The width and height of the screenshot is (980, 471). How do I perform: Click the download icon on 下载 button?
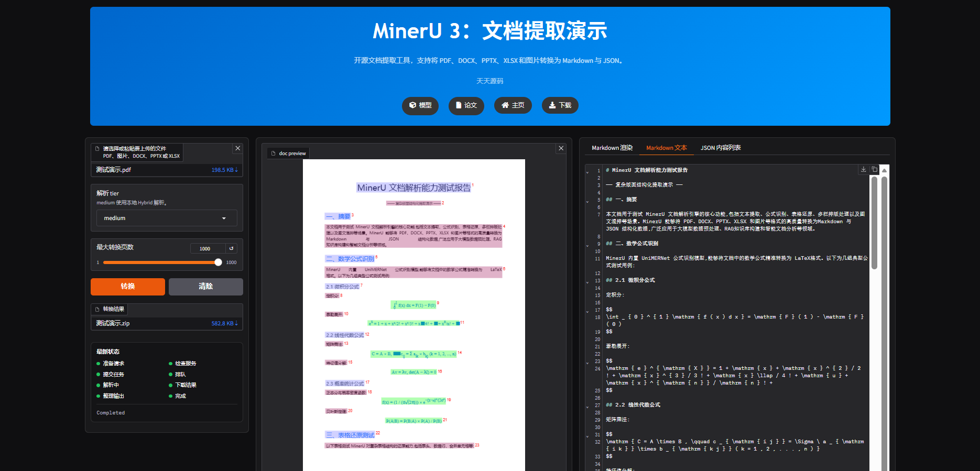click(552, 105)
